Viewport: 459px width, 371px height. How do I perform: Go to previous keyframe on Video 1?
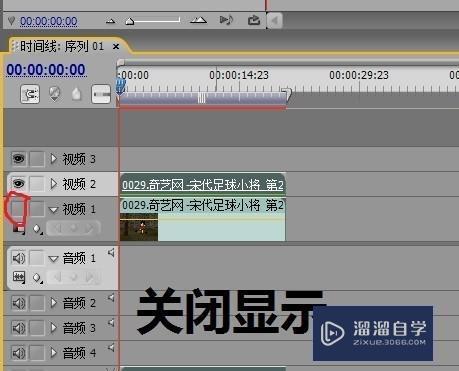pos(58,228)
